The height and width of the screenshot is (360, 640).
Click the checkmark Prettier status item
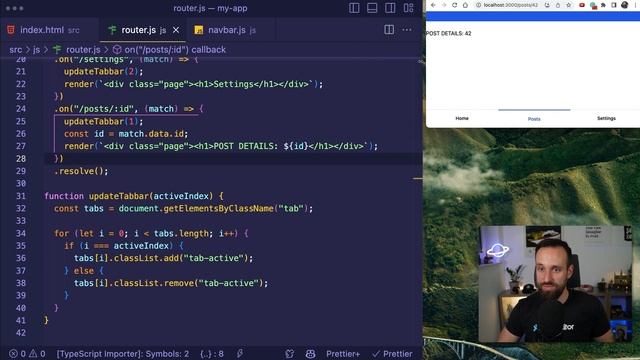[392, 354]
